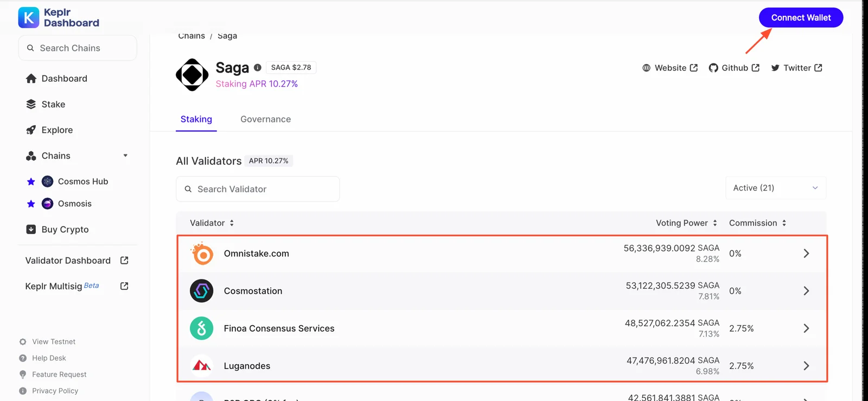This screenshot has width=868, height=401.
Task: Open Validator Dashboard external link icon
Action: (x=124, y=261)
